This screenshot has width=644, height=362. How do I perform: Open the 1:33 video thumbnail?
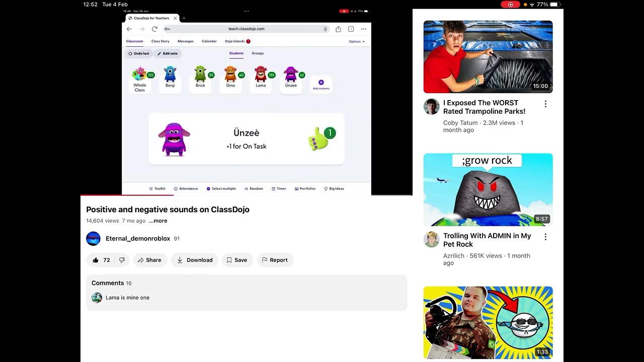(488, 323)
